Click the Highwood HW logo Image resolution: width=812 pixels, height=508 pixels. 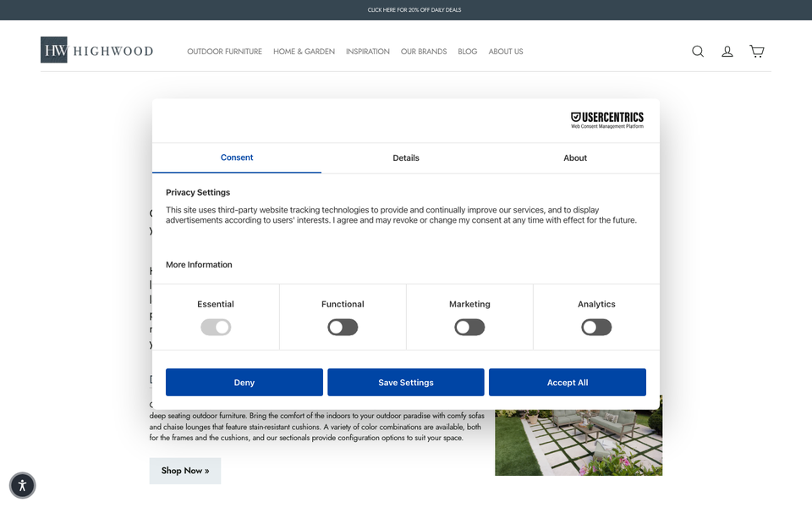point(96,50)
